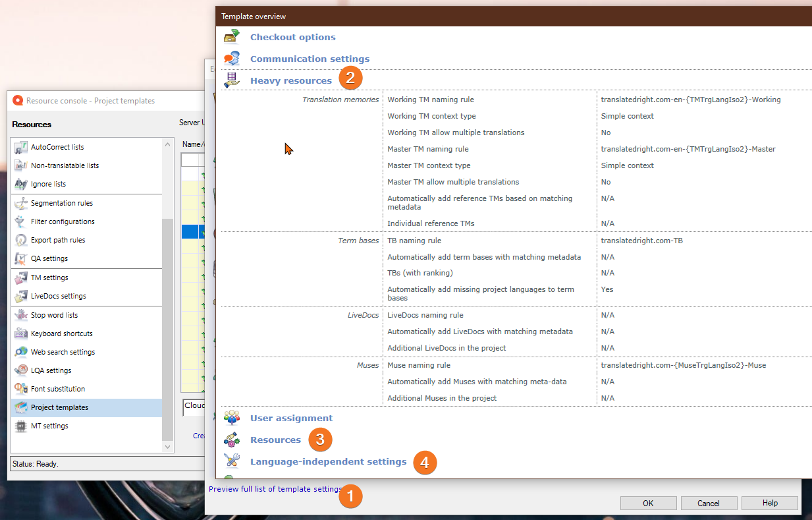Click scroll down arrow in Resources list

[x=167, y=446]
